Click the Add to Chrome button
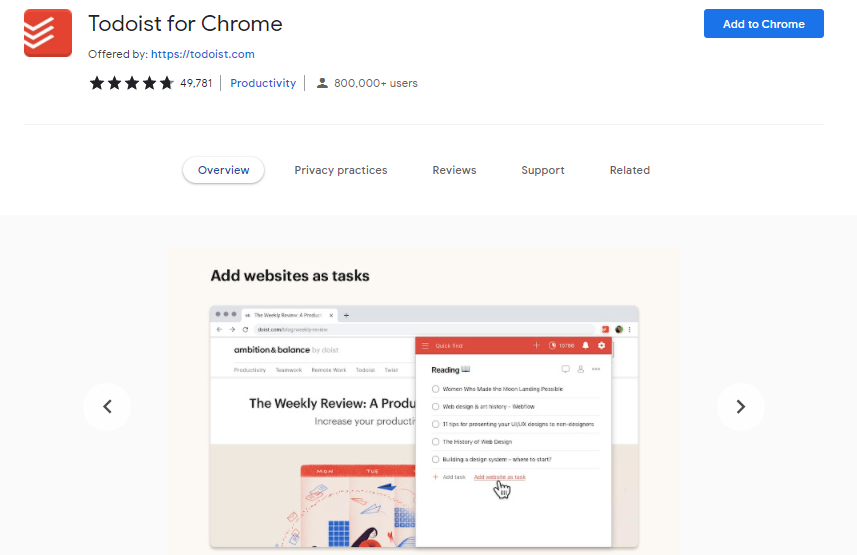The width and height of the screenshot is (857, 555). coord(763,24)
